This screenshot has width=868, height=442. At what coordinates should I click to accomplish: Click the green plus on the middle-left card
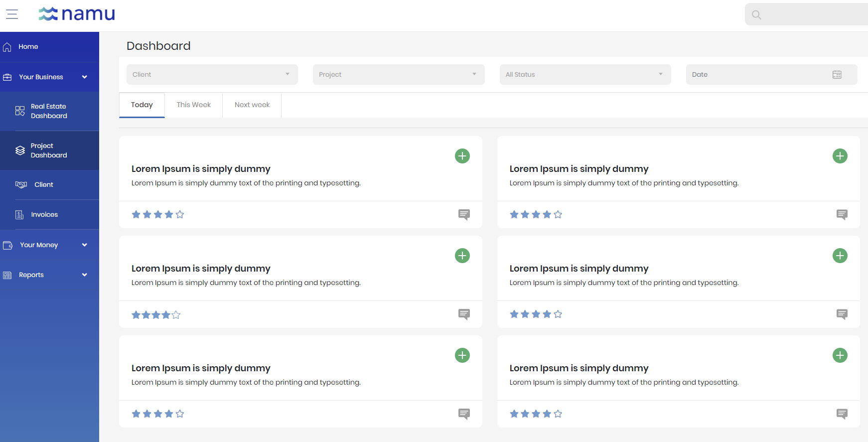tap(462, 256)
